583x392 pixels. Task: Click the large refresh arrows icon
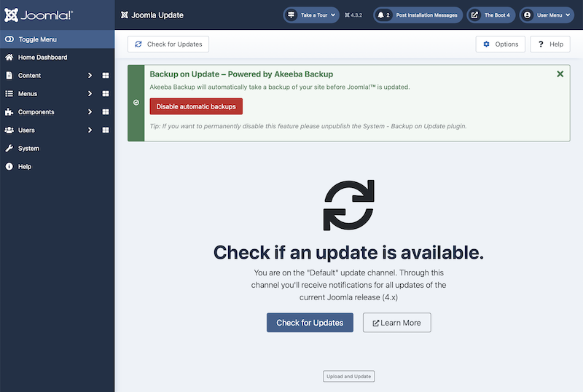click(x=349, y=205)
